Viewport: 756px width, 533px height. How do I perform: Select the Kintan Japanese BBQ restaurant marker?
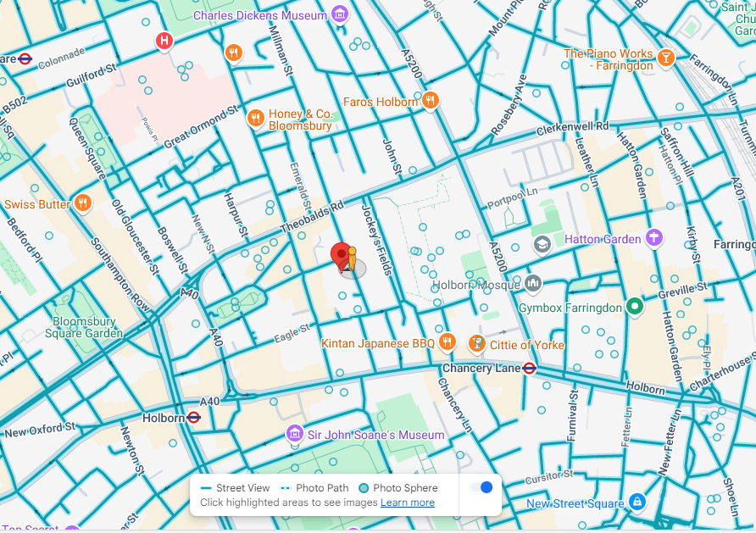(x=447, y=342)
